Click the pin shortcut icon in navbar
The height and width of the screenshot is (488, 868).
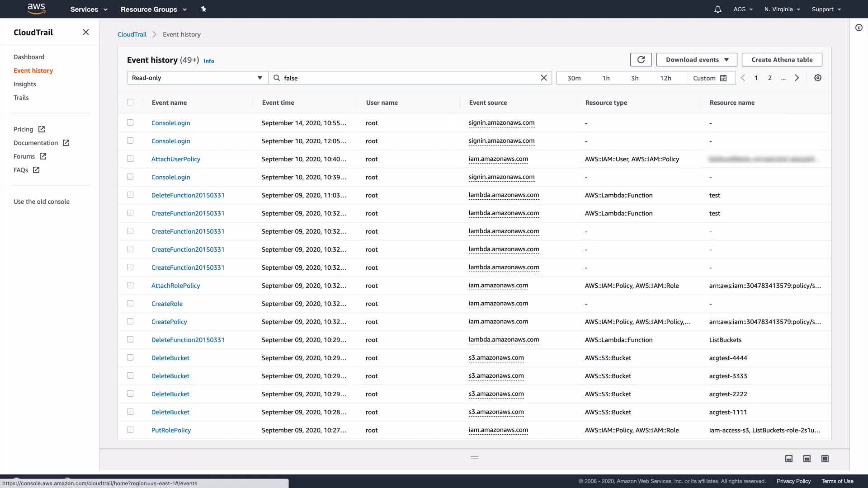tap(203, 9)
